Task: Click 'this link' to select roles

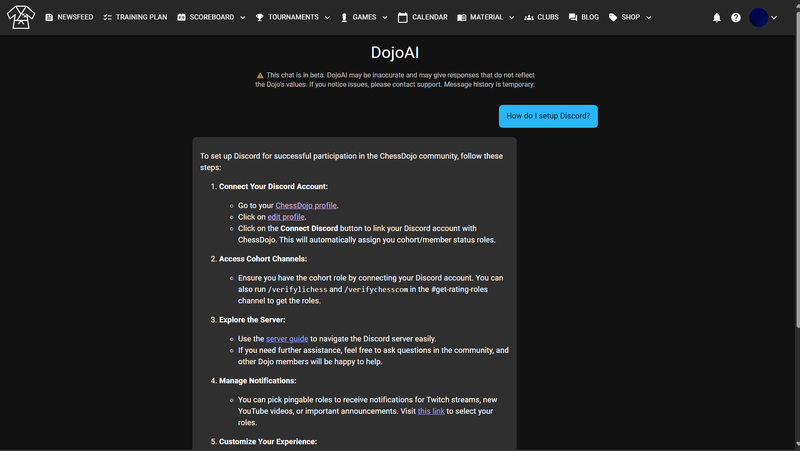Action: 431,411
